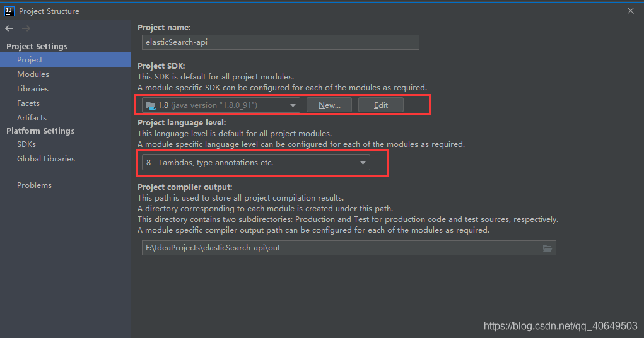Click the forward navigation arrow

[x=26, y=28]
